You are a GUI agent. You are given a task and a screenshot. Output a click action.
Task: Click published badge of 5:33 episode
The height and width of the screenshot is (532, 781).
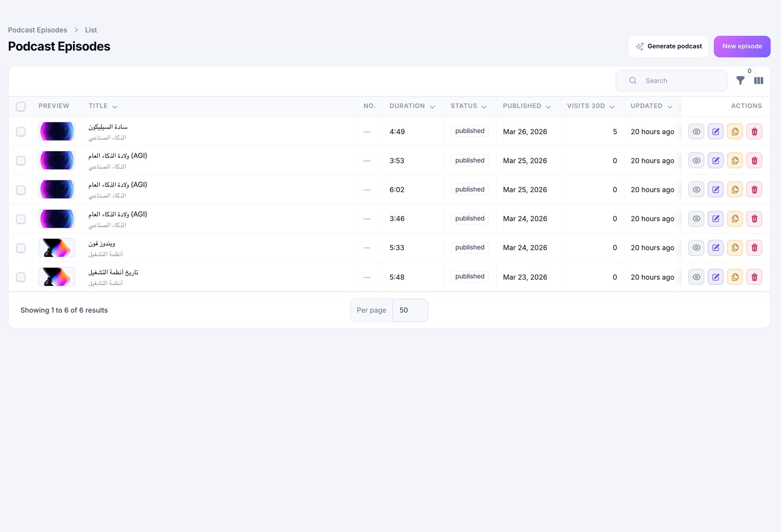pos(470,247)
